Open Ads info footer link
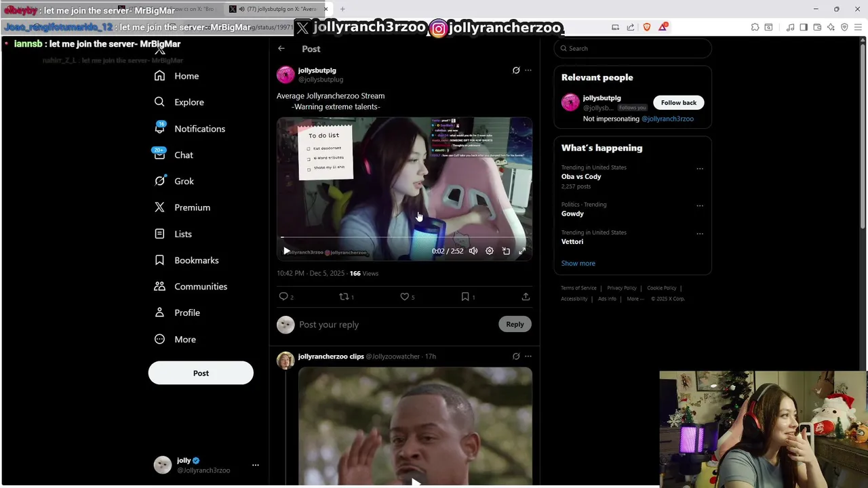Viewport: 868px width, 488px height. pos(608,299)
